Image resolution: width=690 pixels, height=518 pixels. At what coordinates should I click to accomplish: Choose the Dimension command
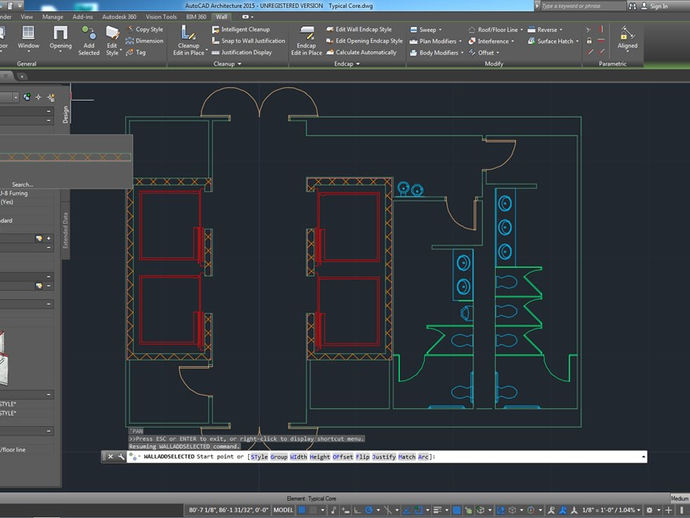(x=145, y=41)
